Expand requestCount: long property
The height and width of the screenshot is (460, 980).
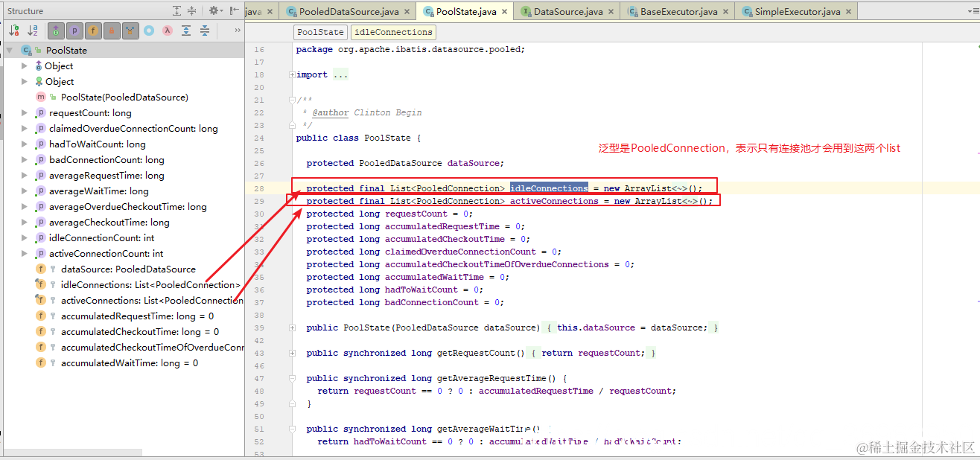click(25, 113)
